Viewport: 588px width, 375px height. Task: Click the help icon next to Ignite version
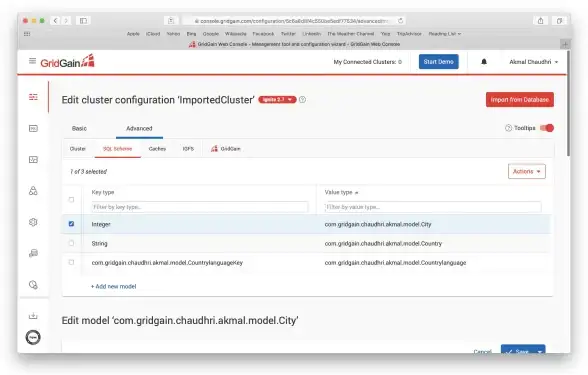pyautogui.click(x=303, y=100)
